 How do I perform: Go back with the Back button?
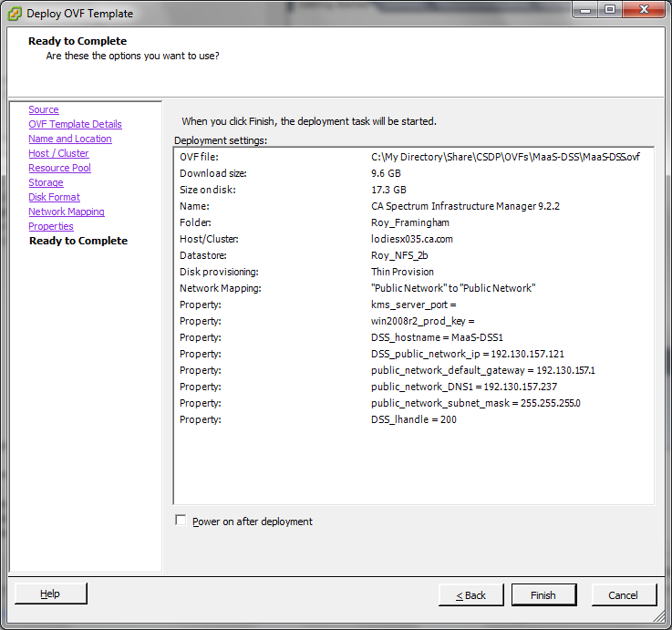click(471, 594)
